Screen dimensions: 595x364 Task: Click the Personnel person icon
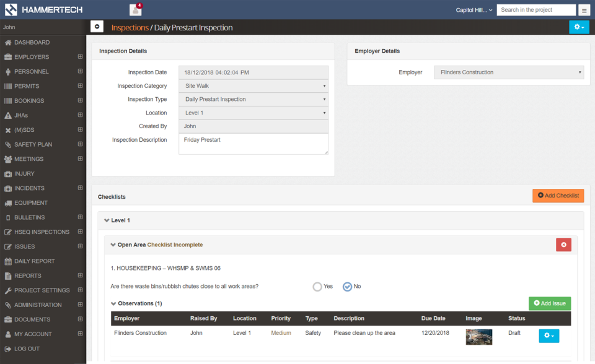pyautogui.click(x=8, y=72)
